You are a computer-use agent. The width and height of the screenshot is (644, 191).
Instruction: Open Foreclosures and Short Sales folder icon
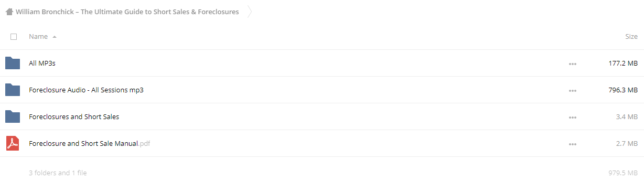coord(13,116)
